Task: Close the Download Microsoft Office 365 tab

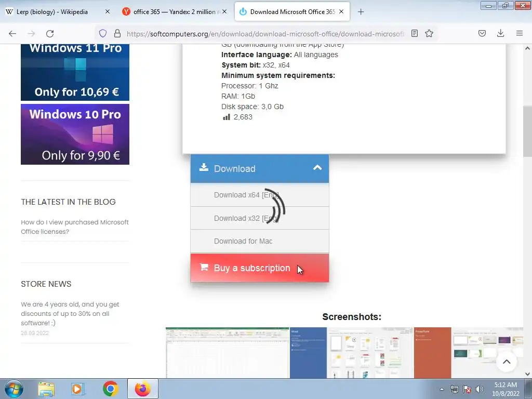Action: pos(341,11)
